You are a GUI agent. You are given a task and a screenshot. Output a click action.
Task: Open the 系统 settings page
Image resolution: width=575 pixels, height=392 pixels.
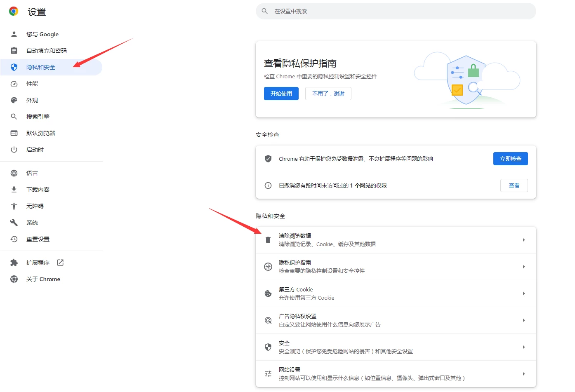(51, 223)
